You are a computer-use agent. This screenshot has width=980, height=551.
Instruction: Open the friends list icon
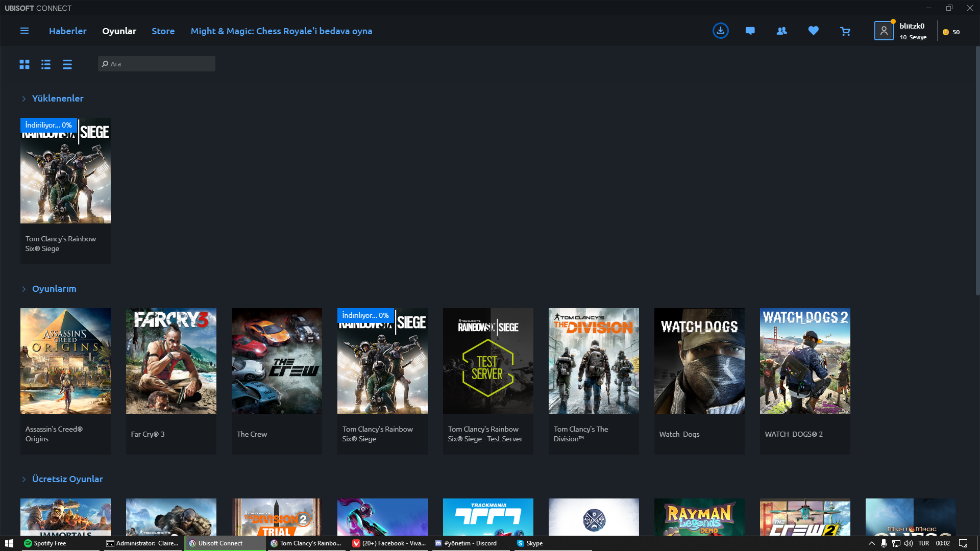click(781, 31)
